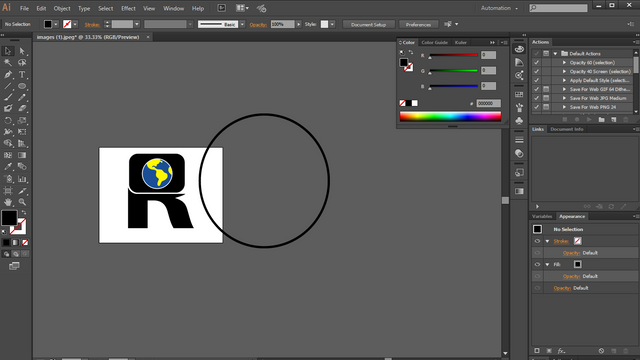
Task: Open the stroke color dropdown in control bar
Action: click(x=75, y=24)
